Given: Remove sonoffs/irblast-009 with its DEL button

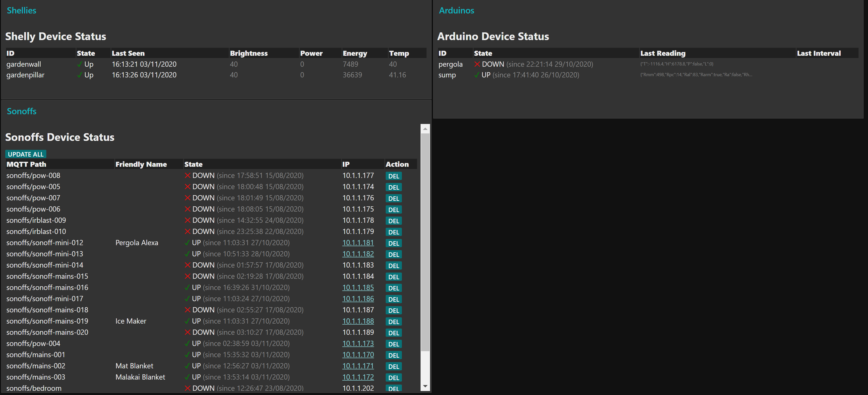Looking at the screenshot, I should (x=394, y=221).
